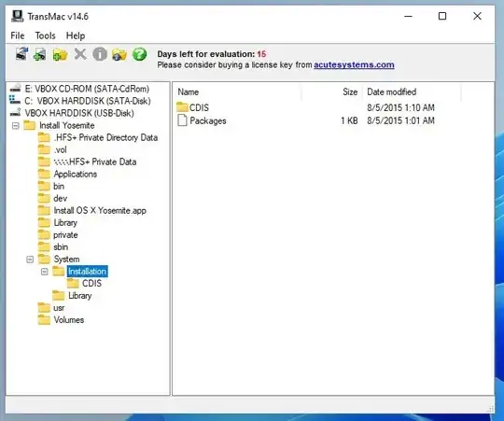This screenshot has height=421, width=504.
Task: Collapse the System folder tree node
Action: (30, 260)
